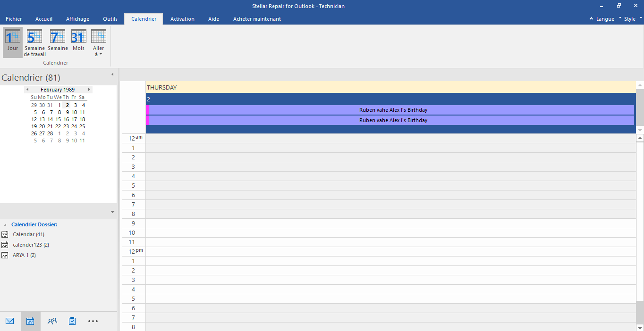Collapse the Calendrier Dossier tree
Image resolution: width=644 pixels, height=331 pixels.
coord(5,224)
